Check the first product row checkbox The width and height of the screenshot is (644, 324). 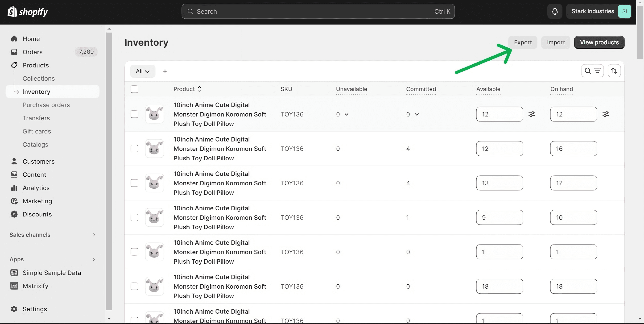[134, 114]
